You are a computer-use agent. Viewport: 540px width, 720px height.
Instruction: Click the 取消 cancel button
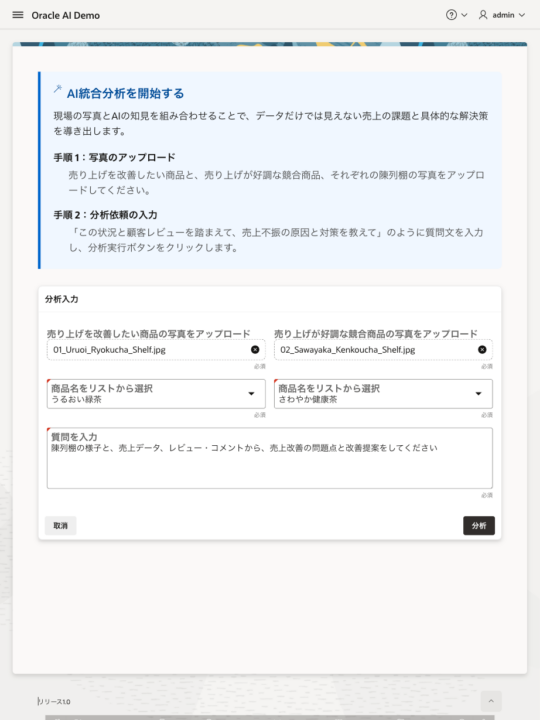(61, 525)
